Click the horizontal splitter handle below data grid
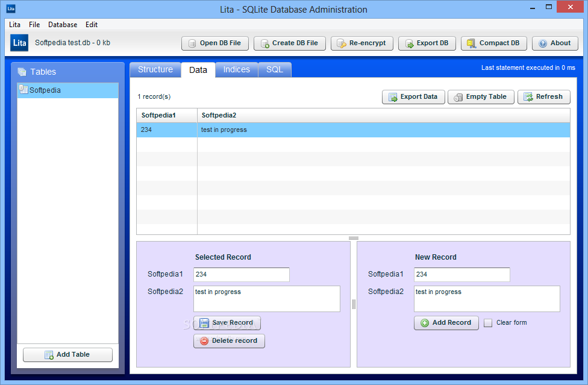This screenshot has width=588, height=385. point(354,238)
